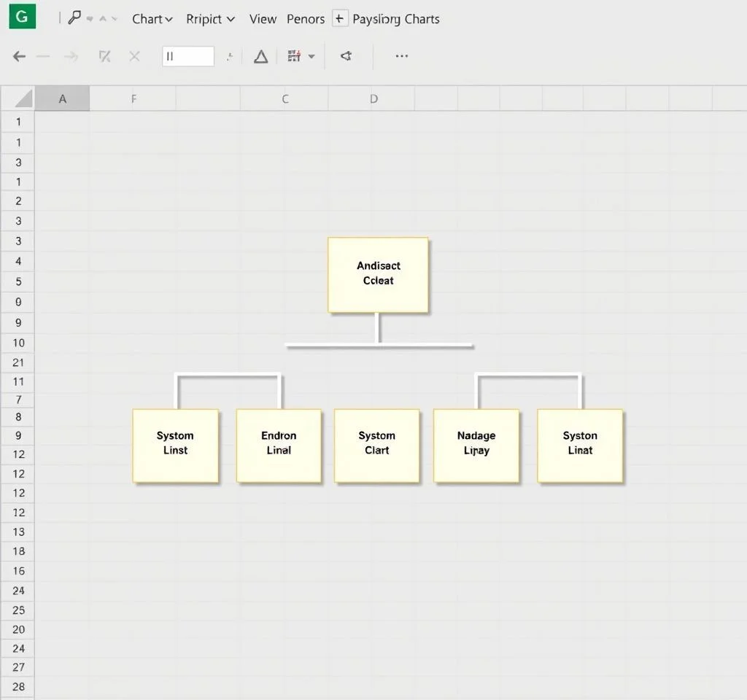This screenshot has width=747, height=700.
Task: Click the back arrow in toolbar
Action: click(x=20, y=56)
